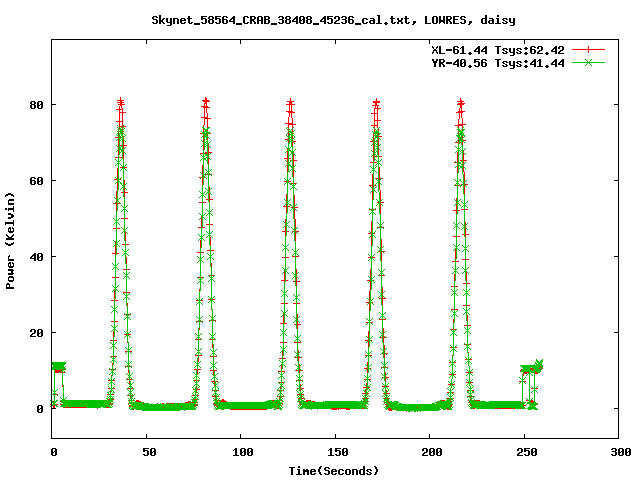Click the top of the third peak
Image resolution: width=640 pixels, height=480 pixels.
click(x=290, y=102)
